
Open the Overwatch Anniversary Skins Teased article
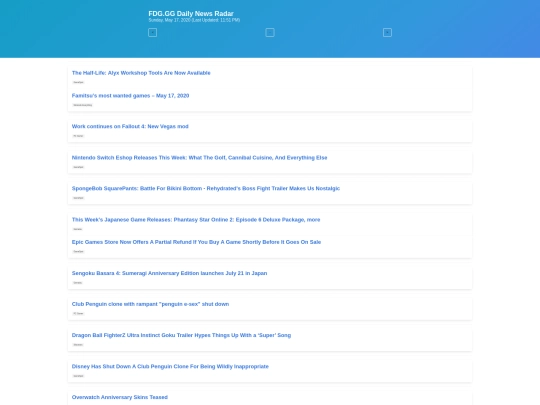(x=120, y=397)
